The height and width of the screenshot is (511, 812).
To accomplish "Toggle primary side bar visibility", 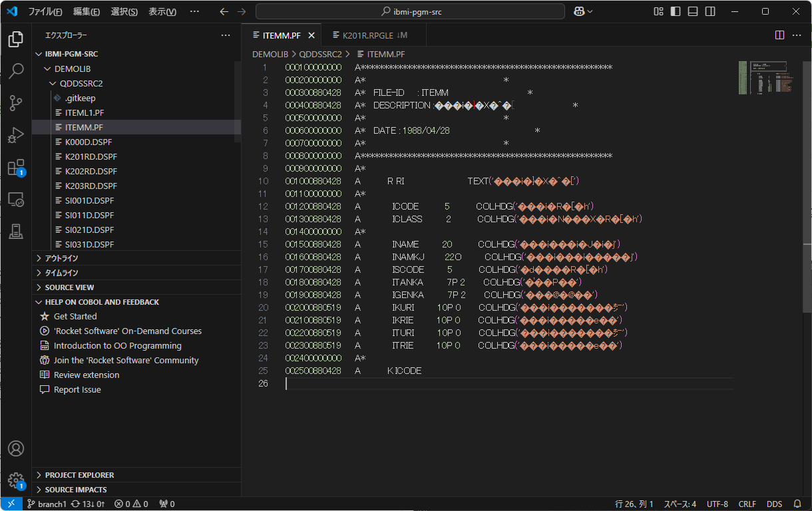I will pos(676,11).
